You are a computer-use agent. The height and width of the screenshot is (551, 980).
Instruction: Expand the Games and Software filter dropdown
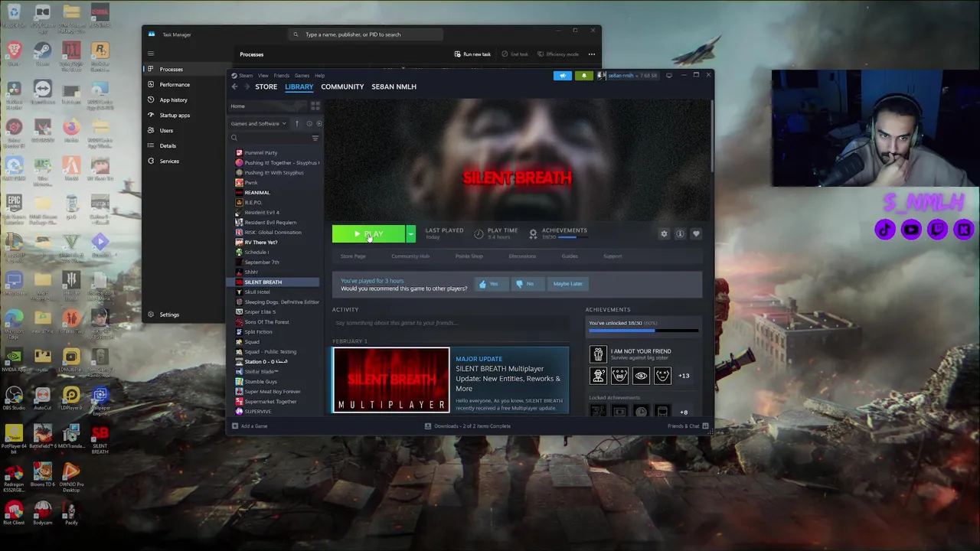tap(259, 124)
